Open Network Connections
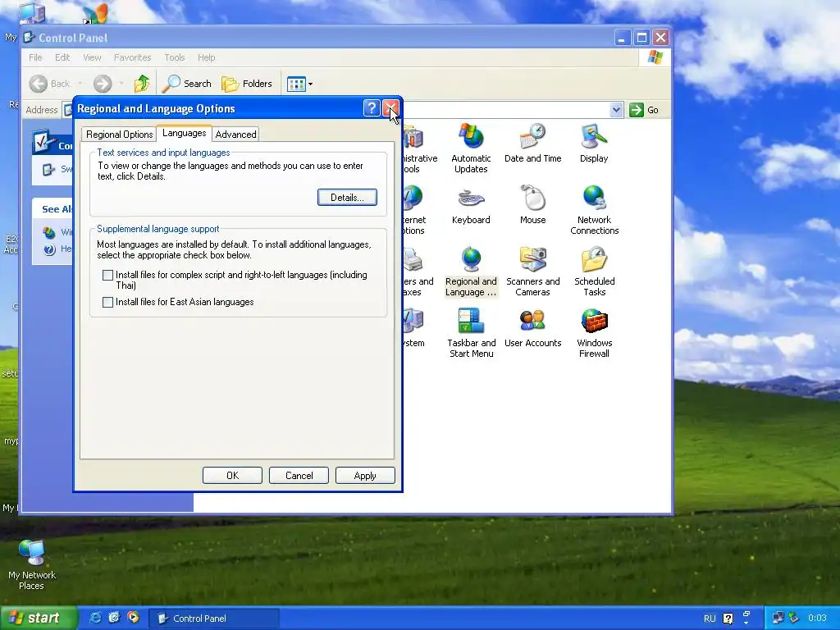 (x=594, y=210)
